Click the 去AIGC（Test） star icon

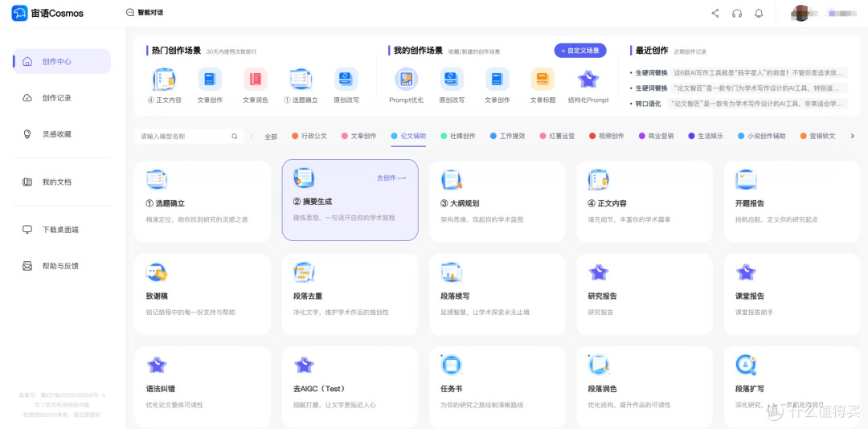pyautogui.click(x=304, y=365)
